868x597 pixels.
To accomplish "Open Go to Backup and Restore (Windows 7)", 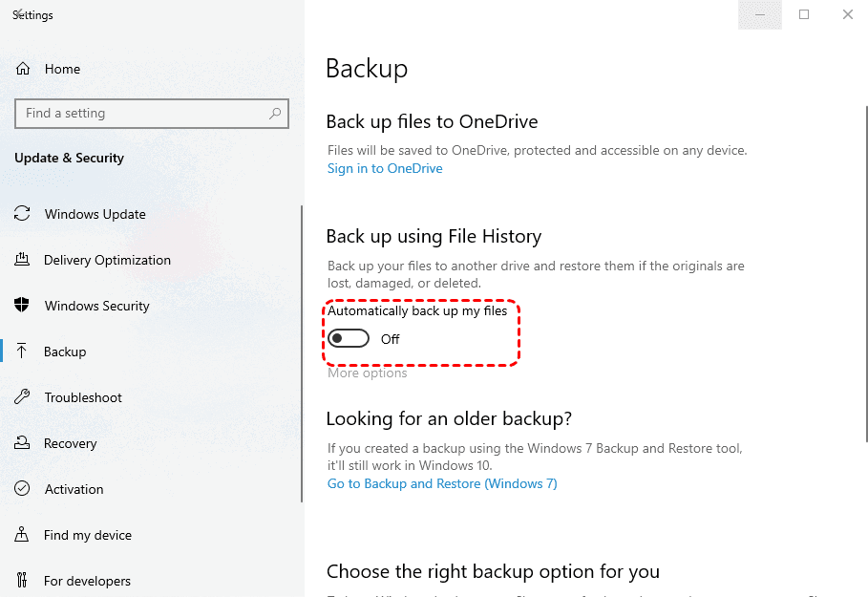I will [442, 483].
